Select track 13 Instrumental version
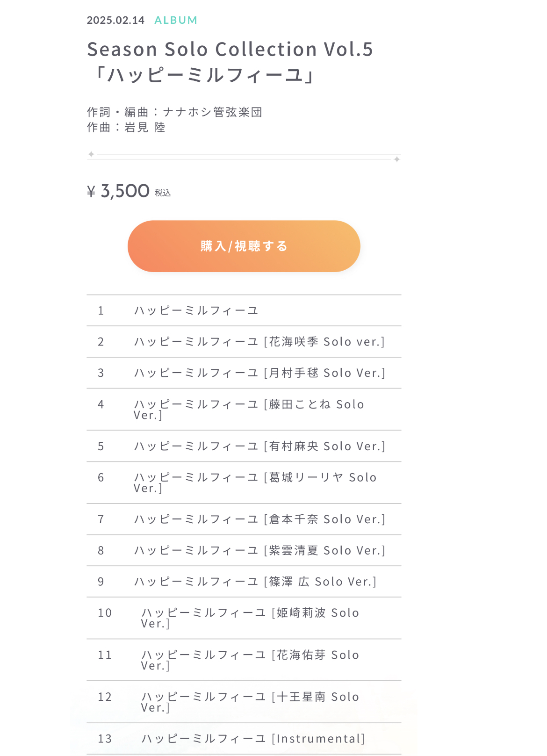This screenshot has width=547, height=756. click(x=253, y=739)
